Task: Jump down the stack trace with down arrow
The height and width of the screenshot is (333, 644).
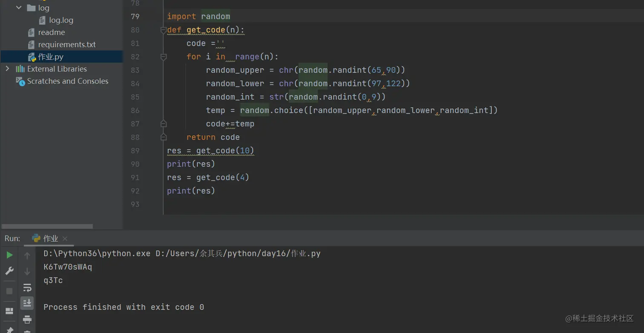Action: 27,271
